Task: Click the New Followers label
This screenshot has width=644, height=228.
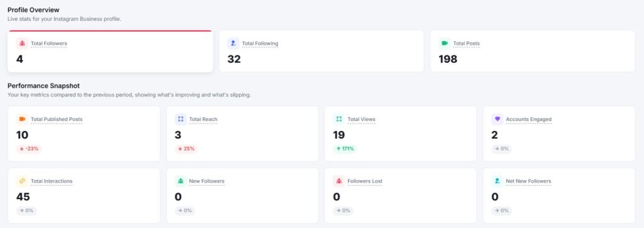Action: (207, 181)
